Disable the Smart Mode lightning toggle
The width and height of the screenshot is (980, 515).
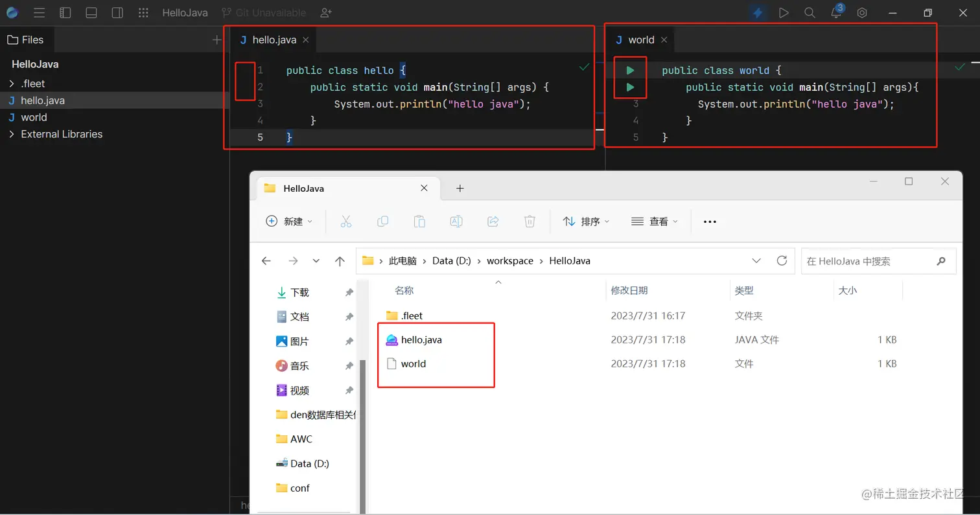point(758,13)
